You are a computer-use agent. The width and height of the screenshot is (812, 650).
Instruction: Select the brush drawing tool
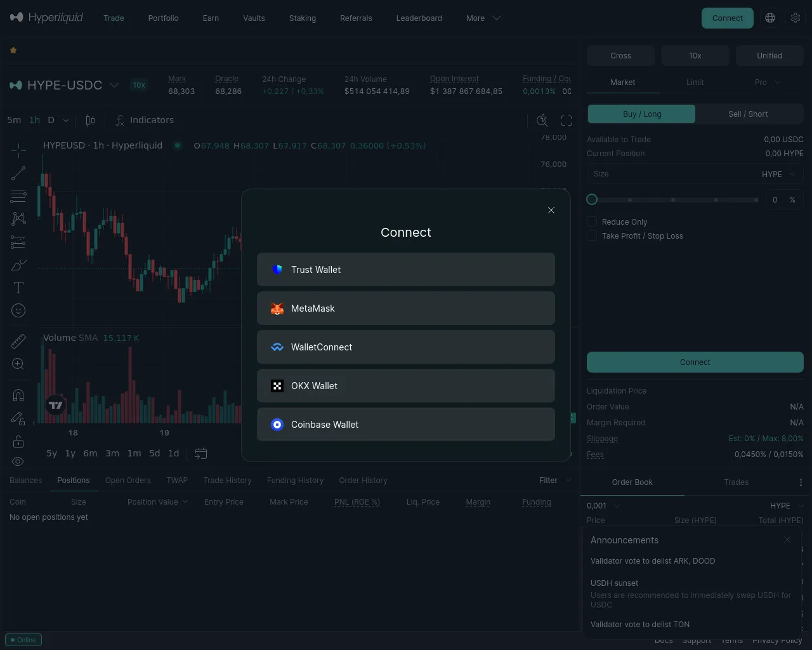18,265
